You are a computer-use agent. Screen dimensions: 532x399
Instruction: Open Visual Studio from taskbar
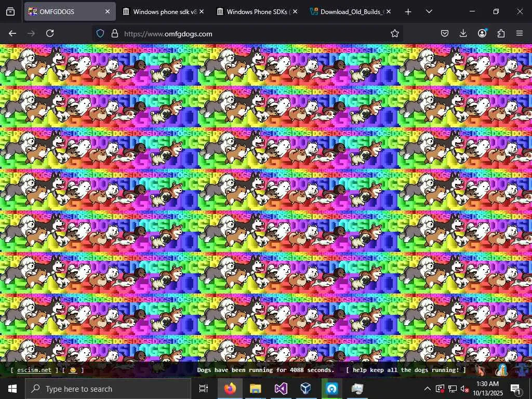281,389
